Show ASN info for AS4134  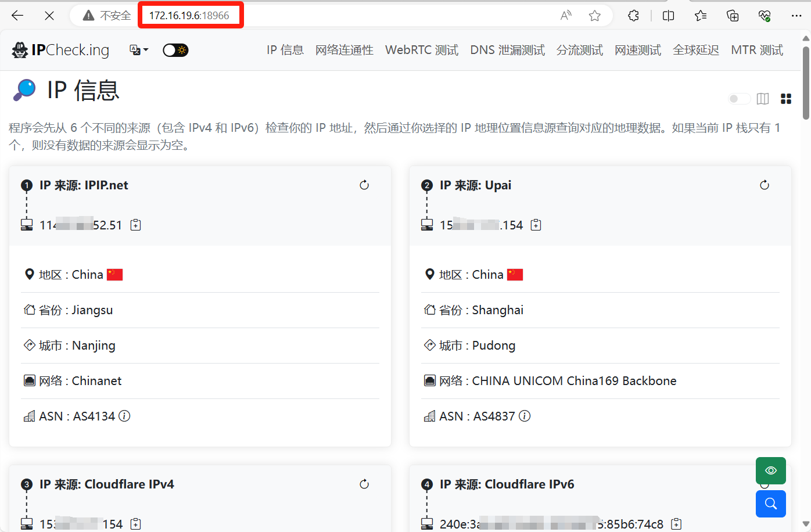[x=124, y=416]
